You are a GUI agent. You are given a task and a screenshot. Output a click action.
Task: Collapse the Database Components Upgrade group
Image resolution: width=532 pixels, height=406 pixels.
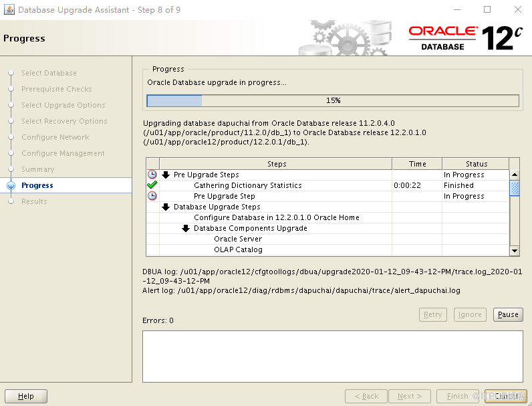point(186,228)
